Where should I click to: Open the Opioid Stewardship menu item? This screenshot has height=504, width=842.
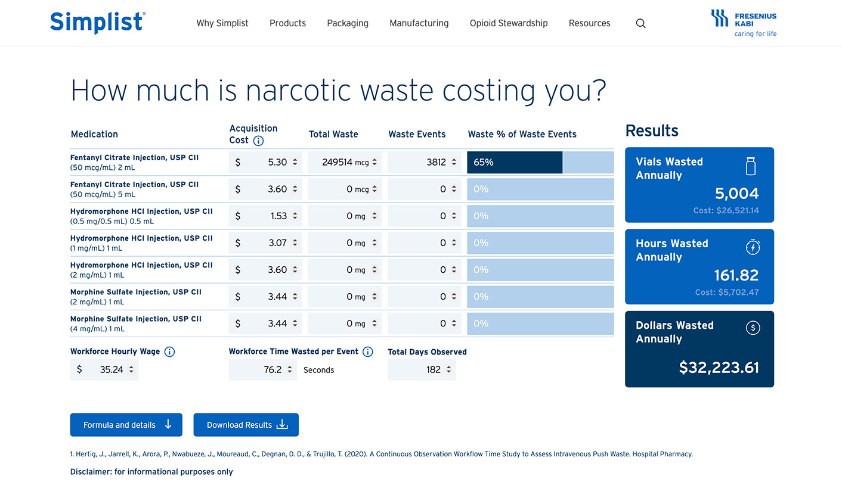[x=508, y=23]
